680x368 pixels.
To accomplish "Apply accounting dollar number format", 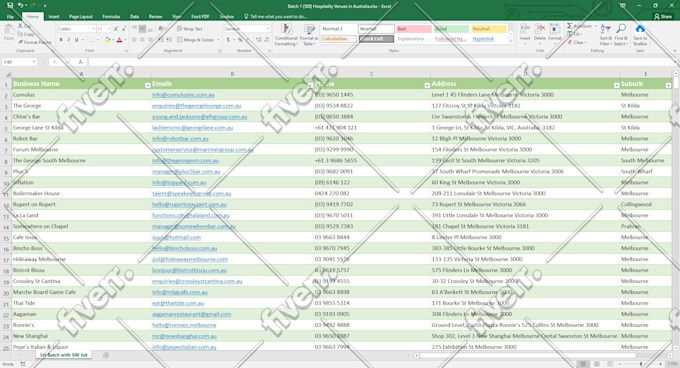I will [228, 40].
